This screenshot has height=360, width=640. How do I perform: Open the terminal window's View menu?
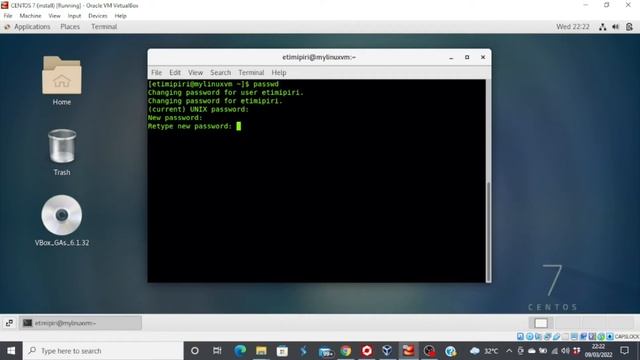tap(195, 73)
